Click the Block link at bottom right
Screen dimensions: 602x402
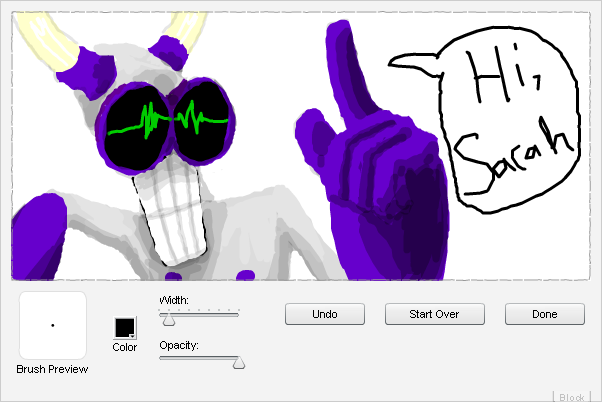[572, 397]
